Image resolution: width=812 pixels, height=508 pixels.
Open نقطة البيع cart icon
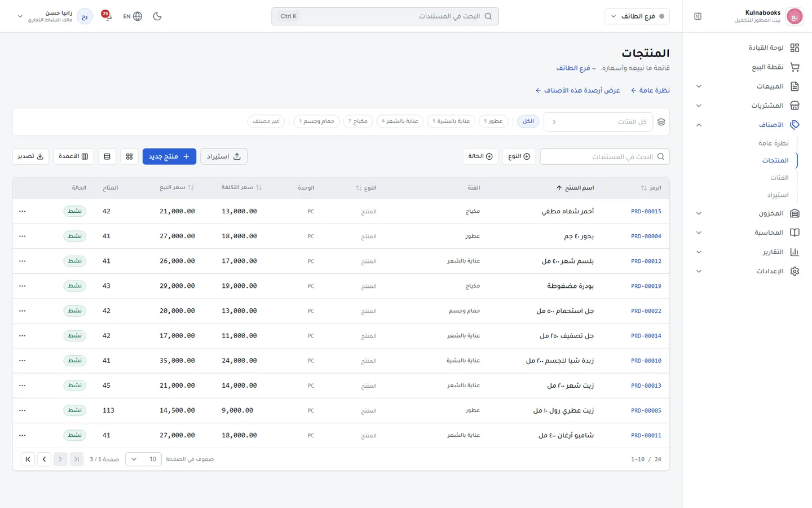click(x=795, y=67)
